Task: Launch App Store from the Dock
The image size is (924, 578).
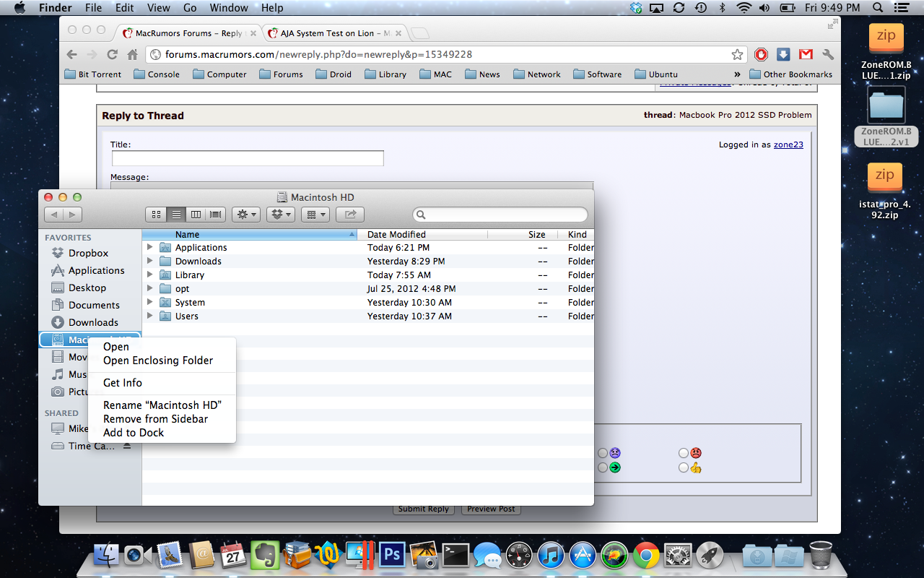Action: tap(583, 556)
